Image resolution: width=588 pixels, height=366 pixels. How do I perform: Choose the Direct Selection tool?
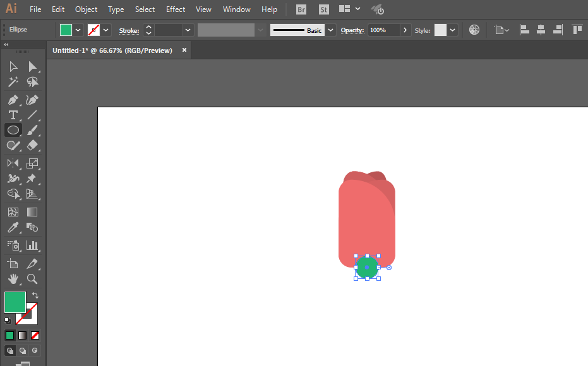(32, 67)
